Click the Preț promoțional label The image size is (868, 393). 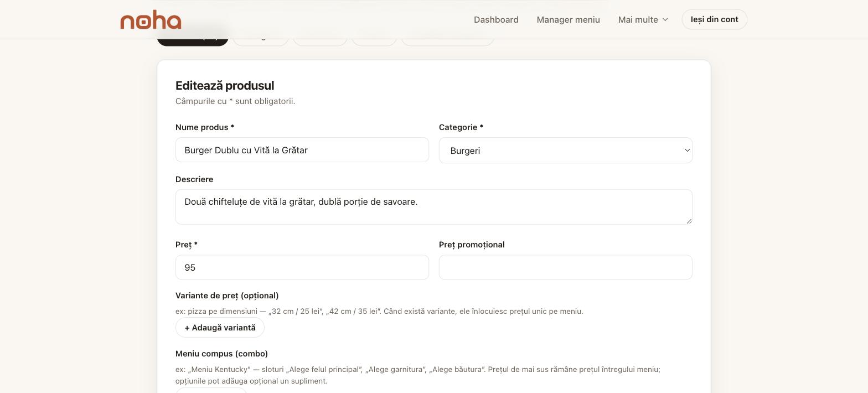(472, 245)
